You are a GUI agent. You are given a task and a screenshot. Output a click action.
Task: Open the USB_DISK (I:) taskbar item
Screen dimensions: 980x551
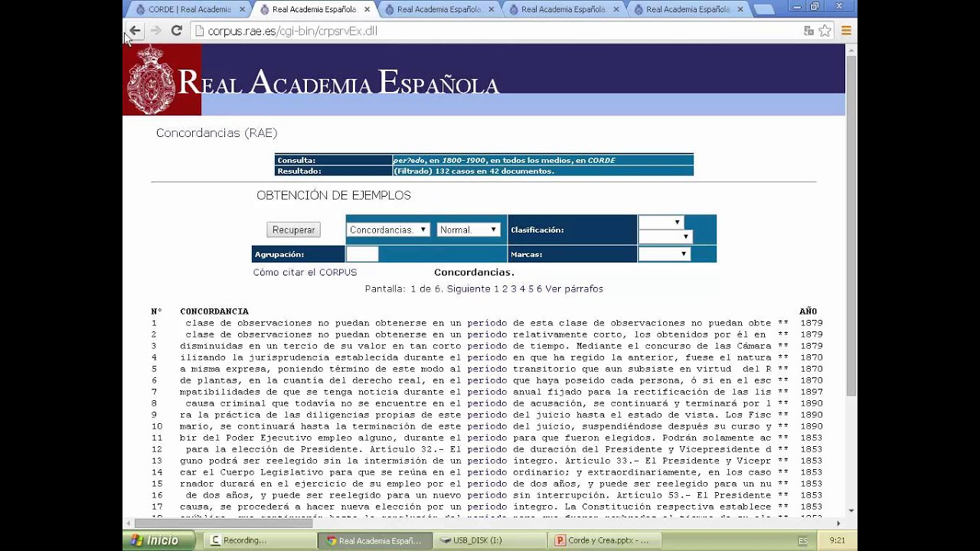click(490, 540)
